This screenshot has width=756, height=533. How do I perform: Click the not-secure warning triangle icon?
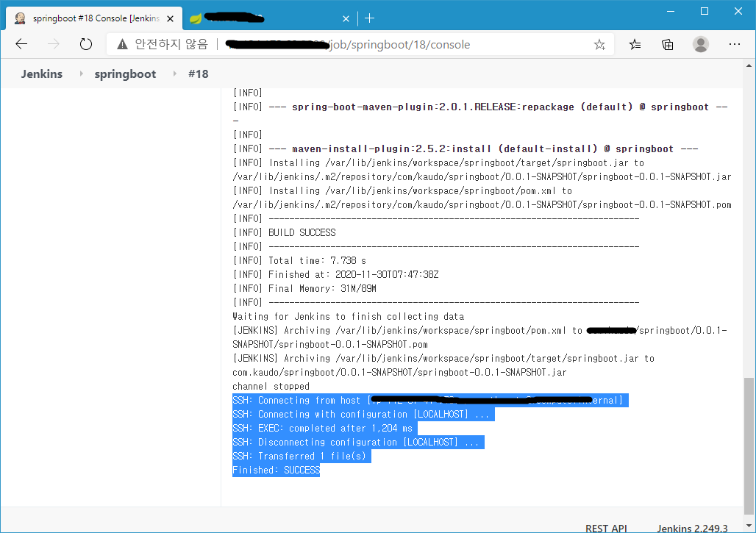(x=123, y=44)
